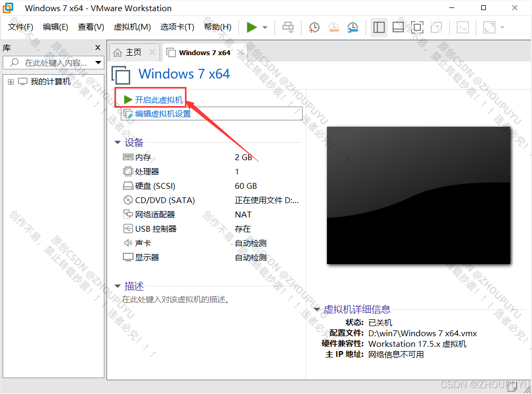
Task: Click the processor count value 1
Action: click(x=237, y=171)
